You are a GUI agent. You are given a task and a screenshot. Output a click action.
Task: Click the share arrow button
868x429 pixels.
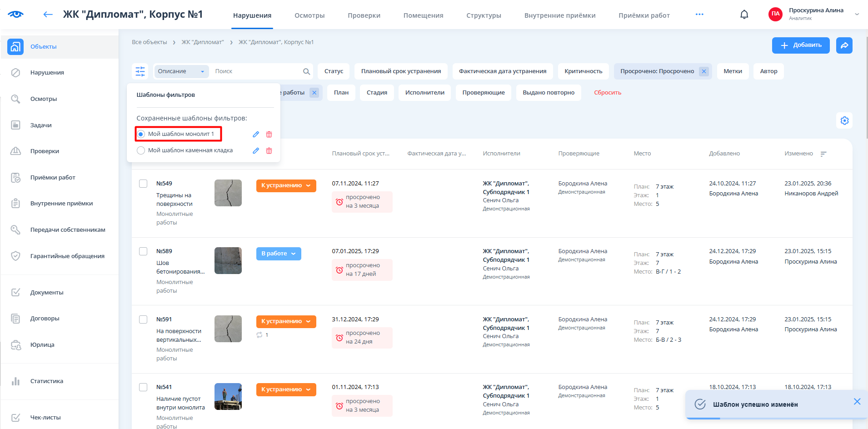click(844, 45)
